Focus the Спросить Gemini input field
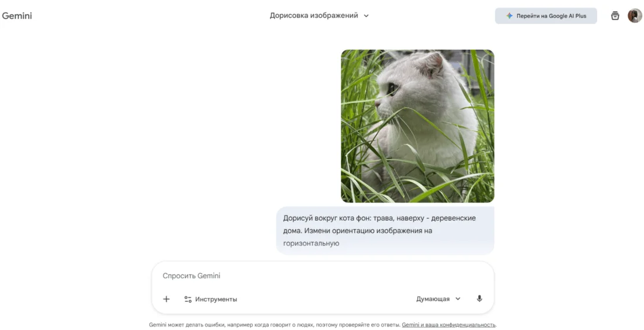The image size is (644, 330). coord(323,276)
